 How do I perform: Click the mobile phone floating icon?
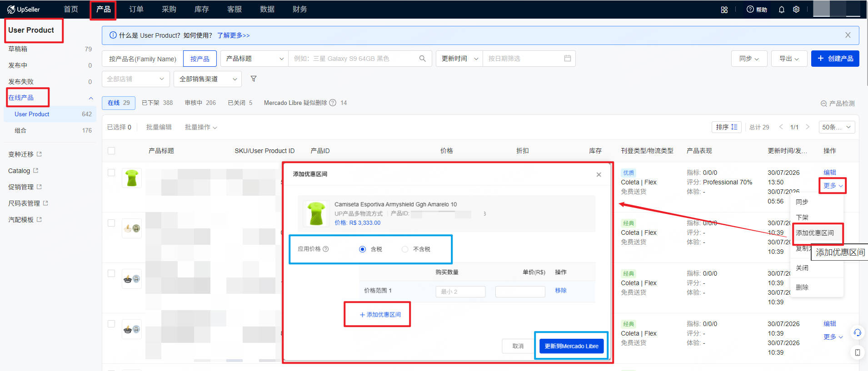click(x=857, y=352)
